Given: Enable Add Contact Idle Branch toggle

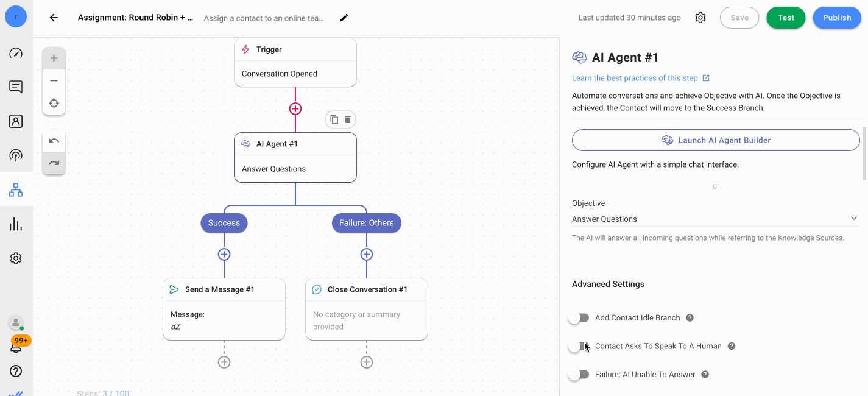Looking at the screenshot, I should 579,318.
